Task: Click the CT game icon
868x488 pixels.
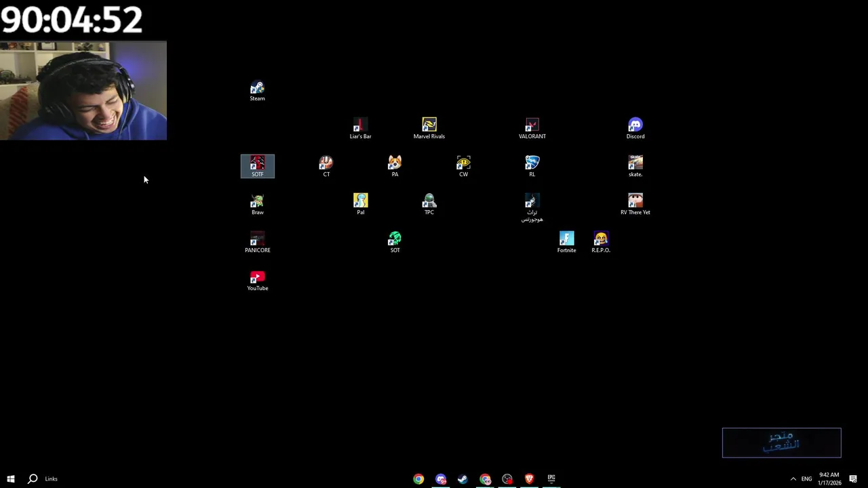Action: pyautogui.click(x=326, y=167)
